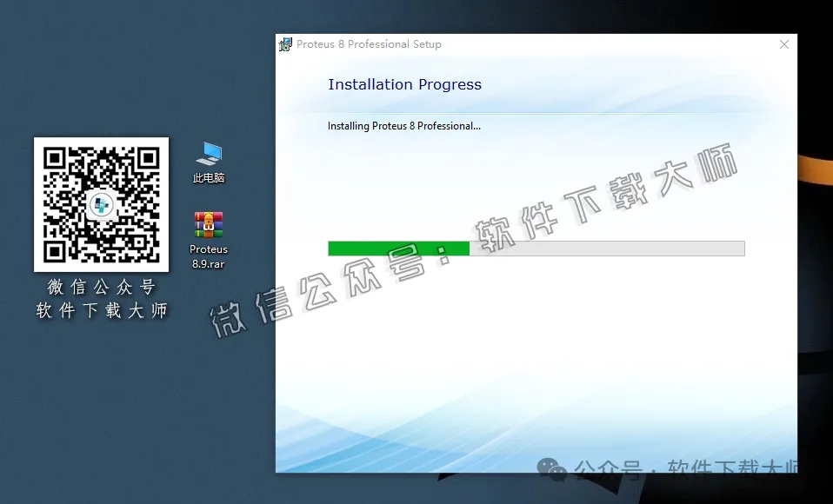Close the Proteus 8 Professional Setup window
This screenshot has width=833, height=504.
[x=783, y=44]
